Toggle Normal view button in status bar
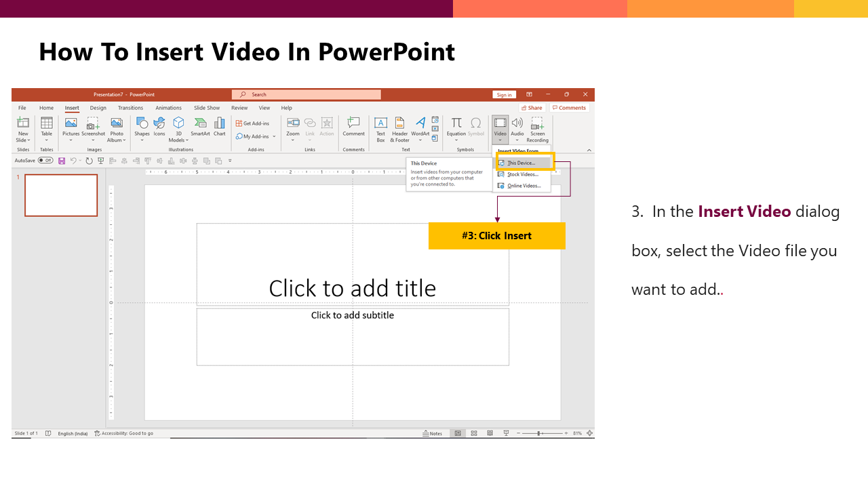 (x=458, y=433)
